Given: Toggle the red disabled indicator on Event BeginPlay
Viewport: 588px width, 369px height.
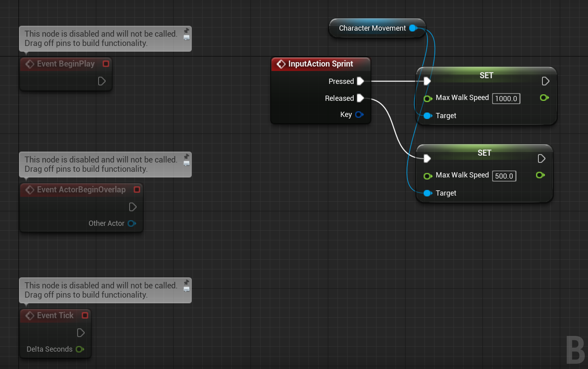Looking at the screenshot, I should [106, 64].
